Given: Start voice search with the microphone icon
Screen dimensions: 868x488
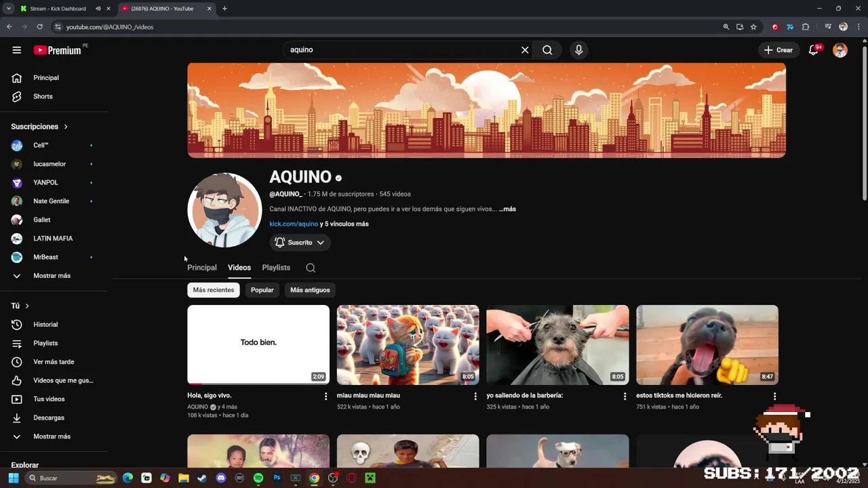Looking at the screenshot, I should click(x=578, y=50).
